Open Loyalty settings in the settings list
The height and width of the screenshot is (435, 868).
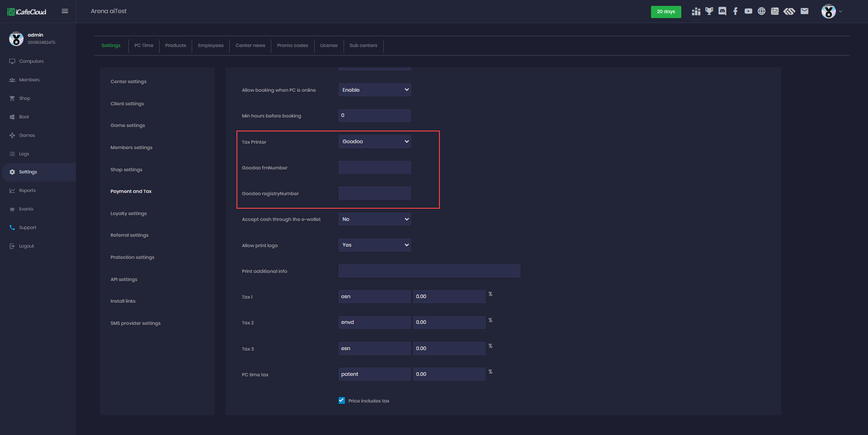pyautogui.click(x=129, y=214)
